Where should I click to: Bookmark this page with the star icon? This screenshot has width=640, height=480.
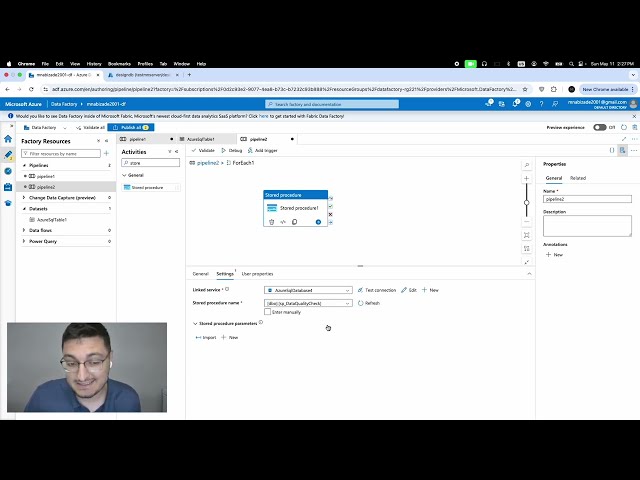[x=525, y=89]
